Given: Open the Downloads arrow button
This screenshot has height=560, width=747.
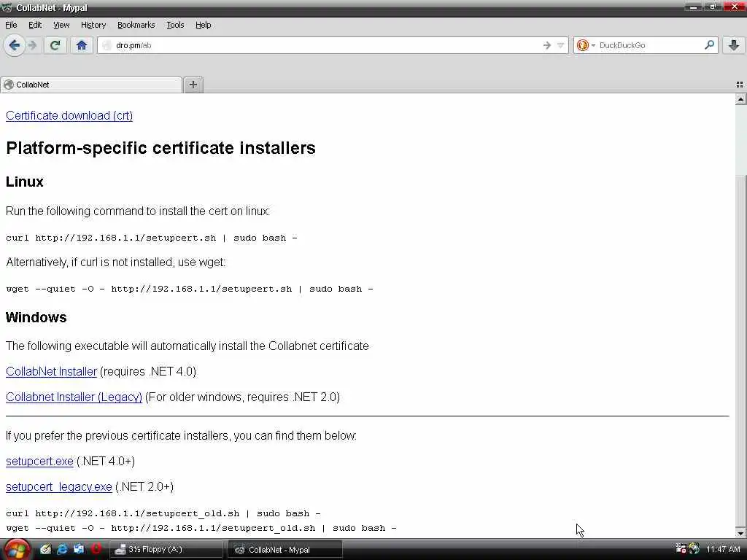Looking at the screenshot, I should coord(734,46).
